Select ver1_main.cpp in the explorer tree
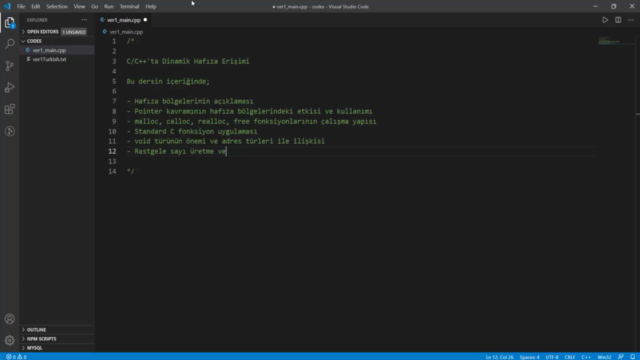Image resolution: width=640 pixels, height=360 pixels. 57,50
